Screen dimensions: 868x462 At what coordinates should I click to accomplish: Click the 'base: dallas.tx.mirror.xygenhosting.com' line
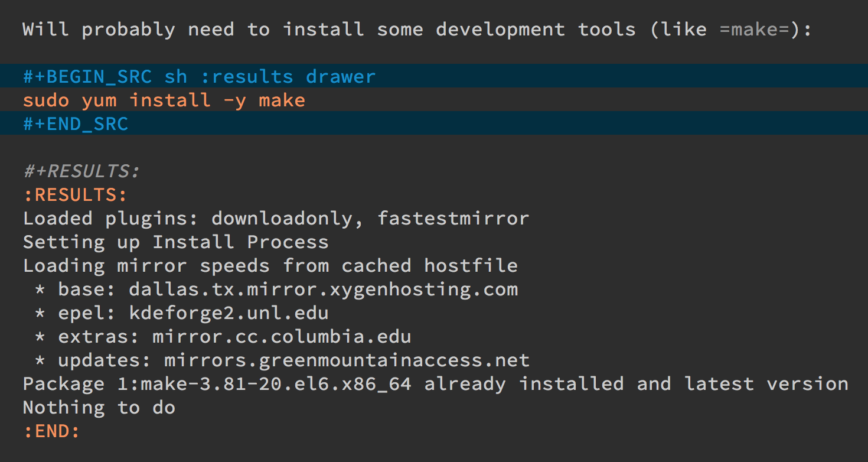coord(276,289)
